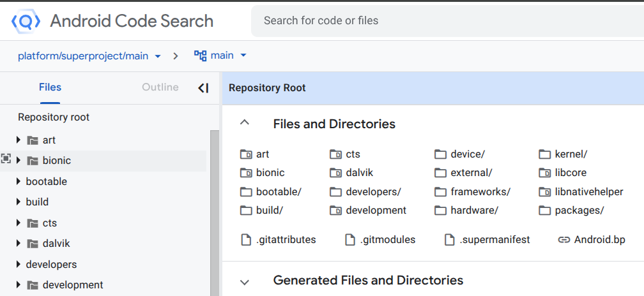Select the bootable entry in the tree
The width and height of the screenshot is (644, 296).
pyautogui.click(x=47, y=182)
